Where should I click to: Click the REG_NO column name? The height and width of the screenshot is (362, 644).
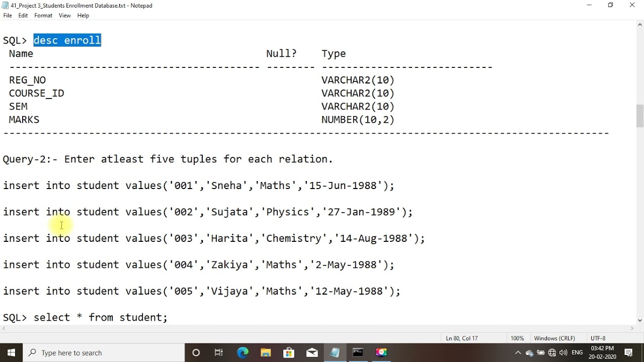point(27,80)
